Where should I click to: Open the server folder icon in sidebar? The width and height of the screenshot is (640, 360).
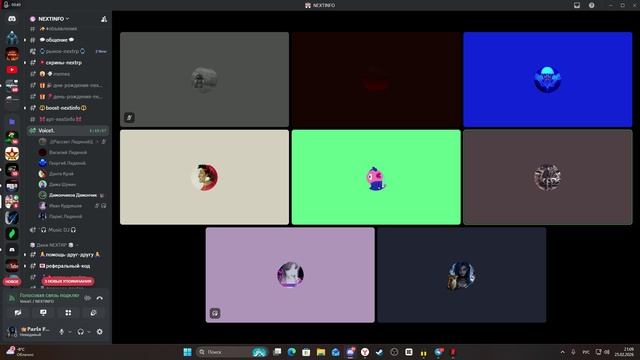tap(12, 122)
